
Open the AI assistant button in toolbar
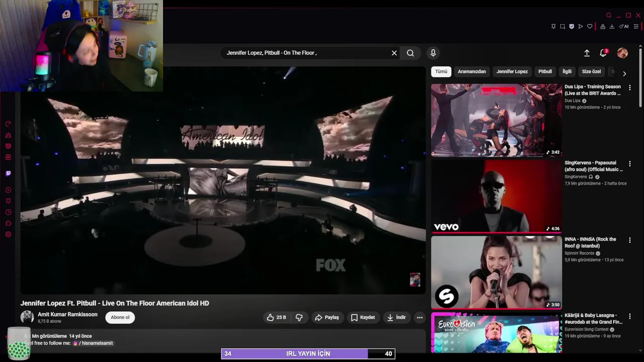[x=624, y=27]
